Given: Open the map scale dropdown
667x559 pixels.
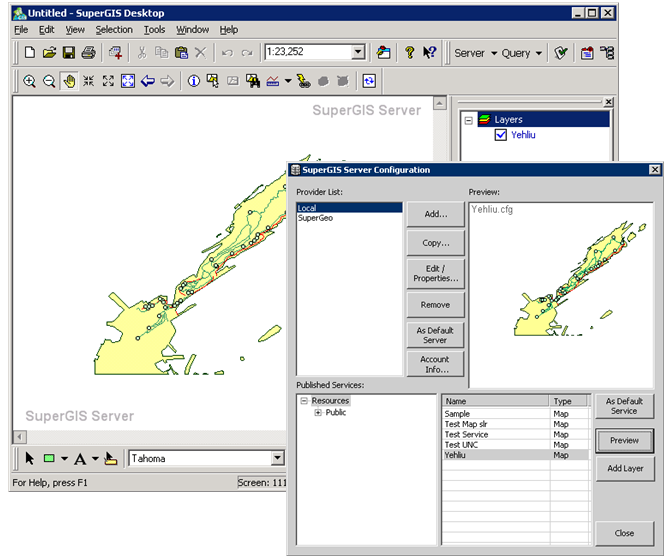Looking at the screenshot, I should pyautogui.click(x=360, y=53).
